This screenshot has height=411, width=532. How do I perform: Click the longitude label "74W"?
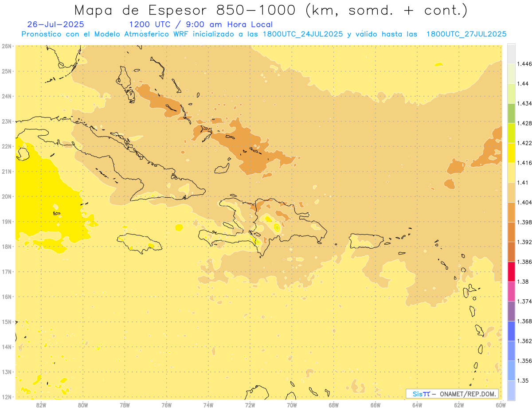point(208,405)
